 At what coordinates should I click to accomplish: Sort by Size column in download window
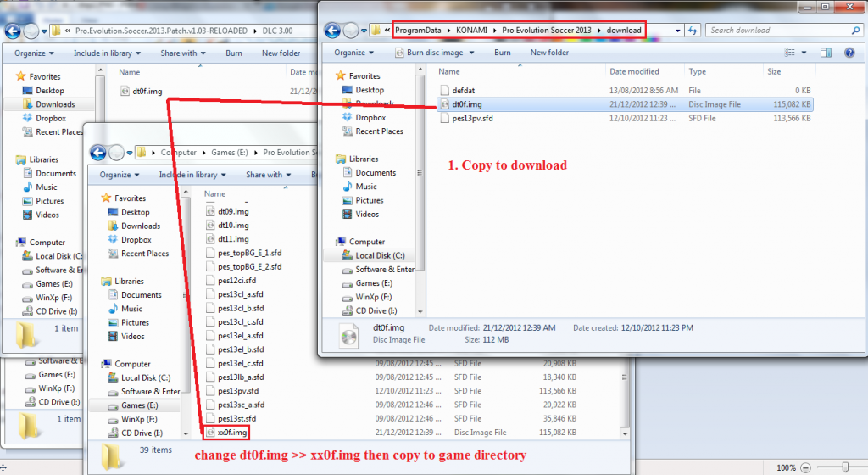(x=774, y=71)
